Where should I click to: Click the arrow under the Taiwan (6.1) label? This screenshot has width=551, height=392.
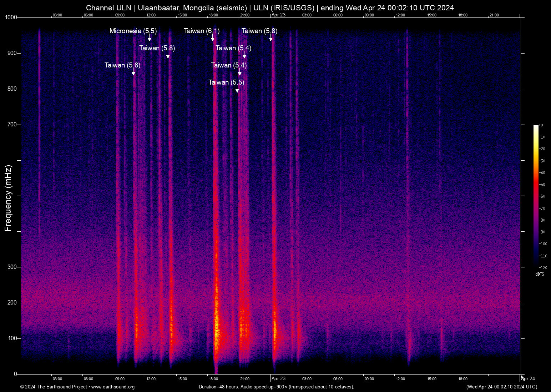[213, 39]
